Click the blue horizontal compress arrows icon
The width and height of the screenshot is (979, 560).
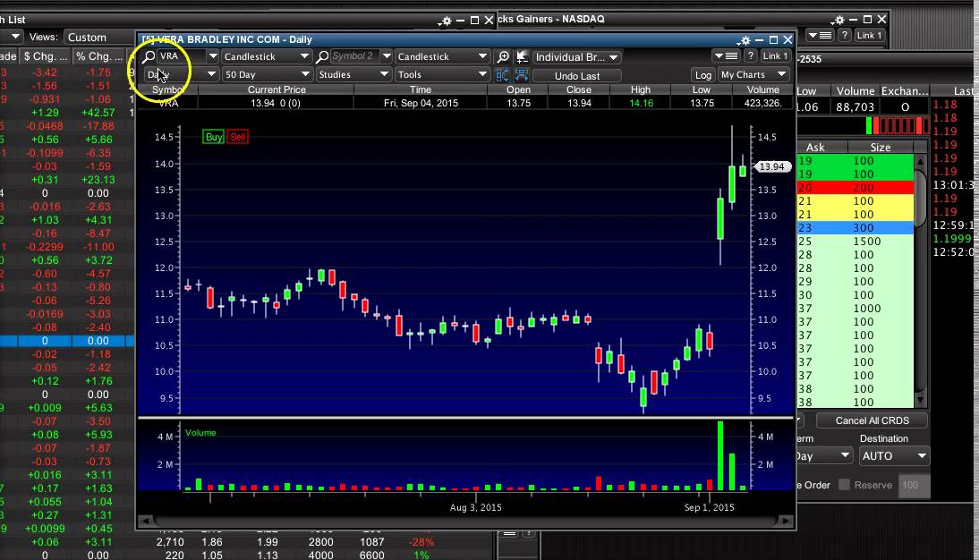click(x=522, y=75)
